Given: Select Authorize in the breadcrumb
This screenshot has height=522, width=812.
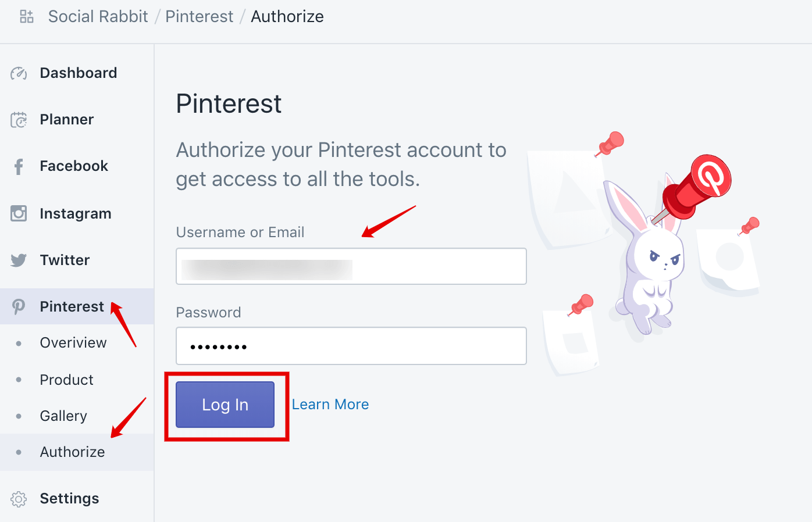Looking at the screenshot, I should click(287, 16).
